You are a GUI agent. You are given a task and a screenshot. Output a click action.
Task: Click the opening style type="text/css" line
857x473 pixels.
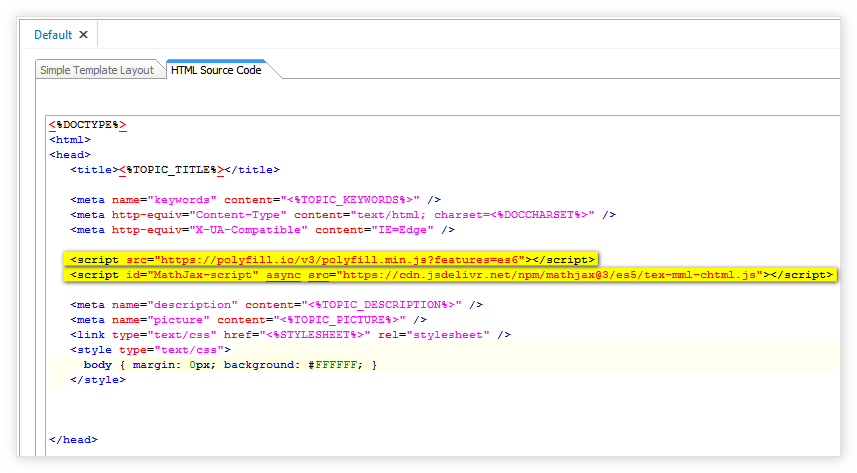tap(150, 350)
